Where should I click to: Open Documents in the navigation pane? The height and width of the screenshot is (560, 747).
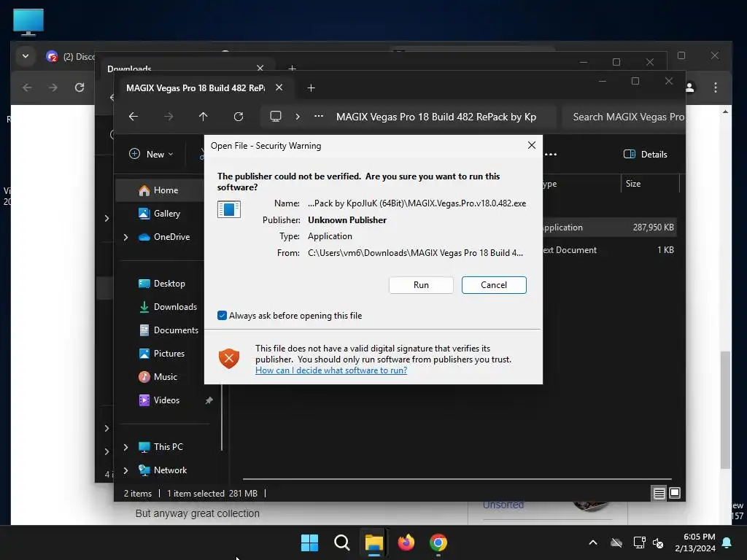coord(176,330)
